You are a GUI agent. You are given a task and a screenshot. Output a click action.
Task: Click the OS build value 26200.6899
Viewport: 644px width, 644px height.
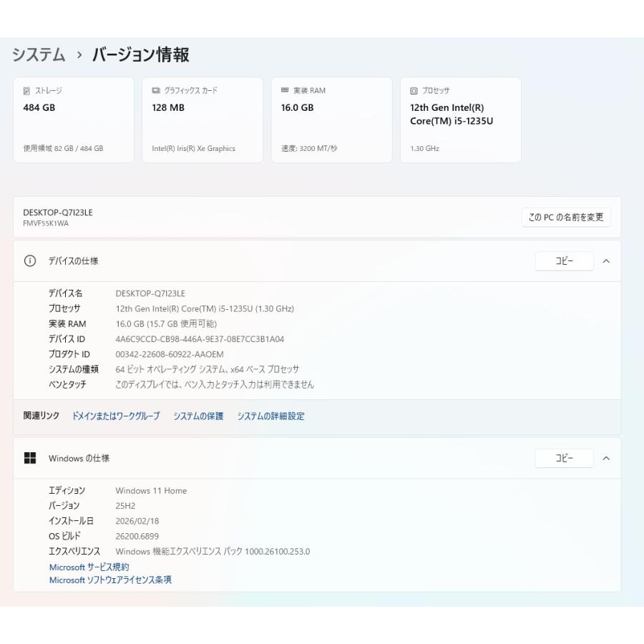[137, 537]
